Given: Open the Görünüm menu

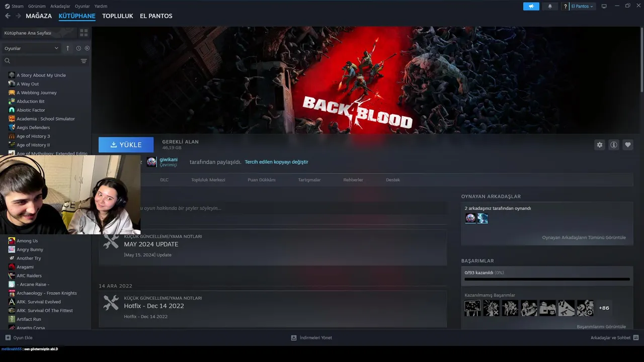Looking at the screenshot, I should coord(37,6).
